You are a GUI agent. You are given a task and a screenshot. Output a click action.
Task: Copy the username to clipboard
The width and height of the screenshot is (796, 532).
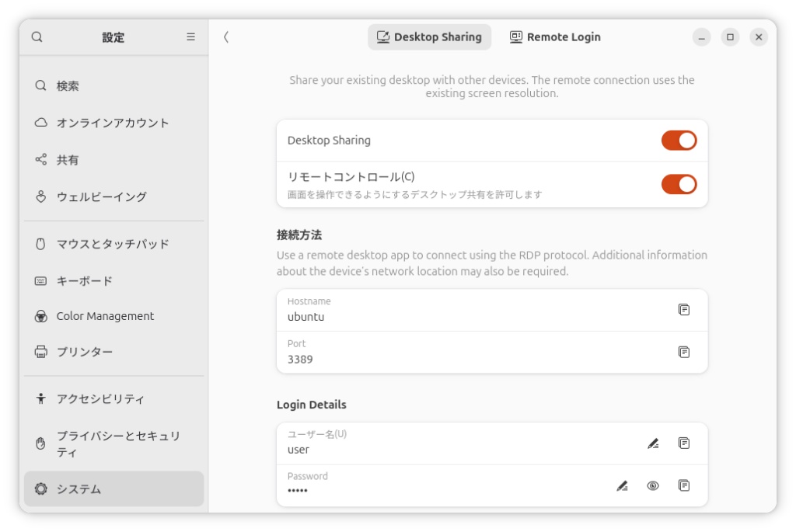pyautogui.click(x=683, y=443)
